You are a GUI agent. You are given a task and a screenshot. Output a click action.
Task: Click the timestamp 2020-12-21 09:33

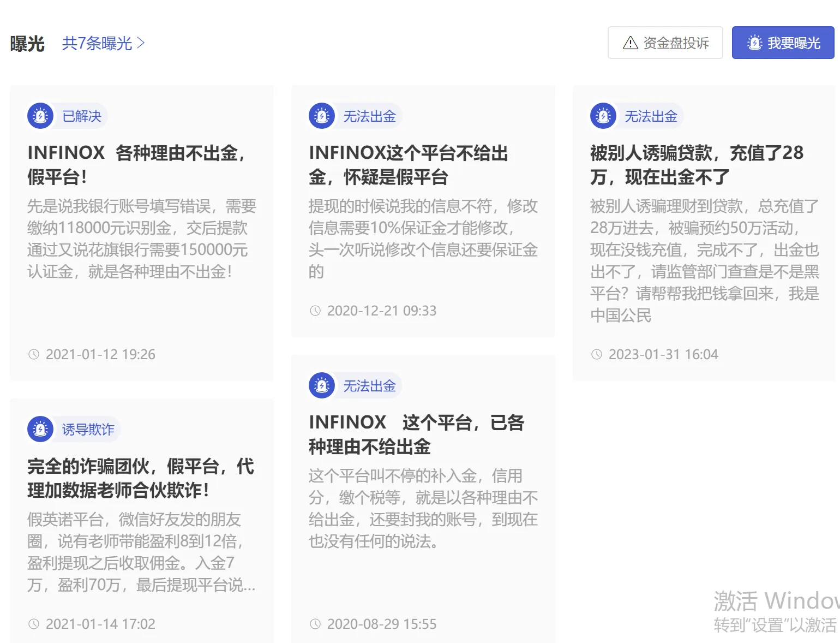coord(382,311)
